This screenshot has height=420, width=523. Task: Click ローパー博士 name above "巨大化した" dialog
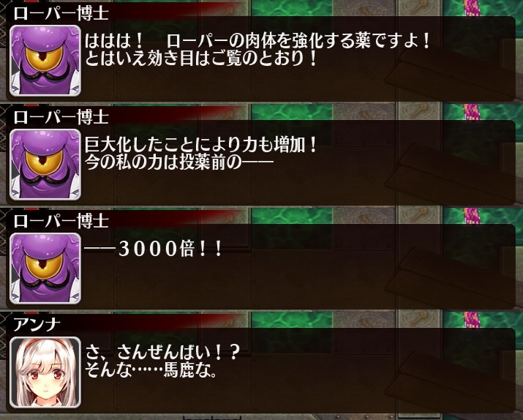[x=61, y=117]
